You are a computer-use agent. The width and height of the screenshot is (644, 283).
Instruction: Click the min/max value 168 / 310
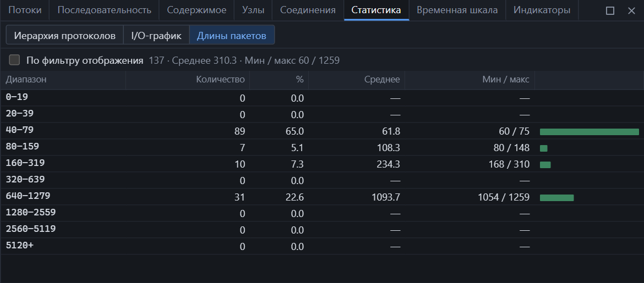[509, 164]
